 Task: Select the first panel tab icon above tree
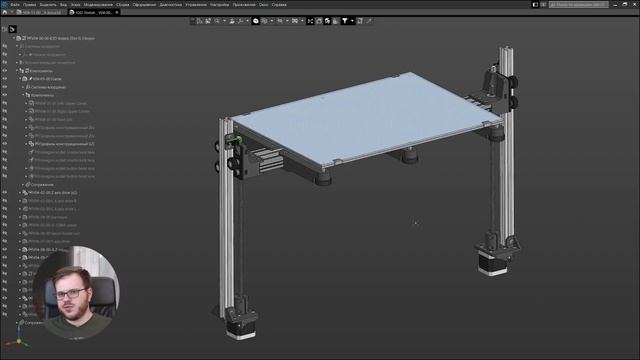[x=4, y=29]
